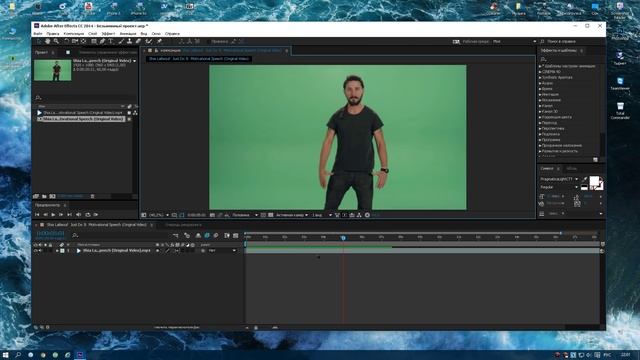
Task: Select the Puppet Pin tool
Action: click(159, 41)
